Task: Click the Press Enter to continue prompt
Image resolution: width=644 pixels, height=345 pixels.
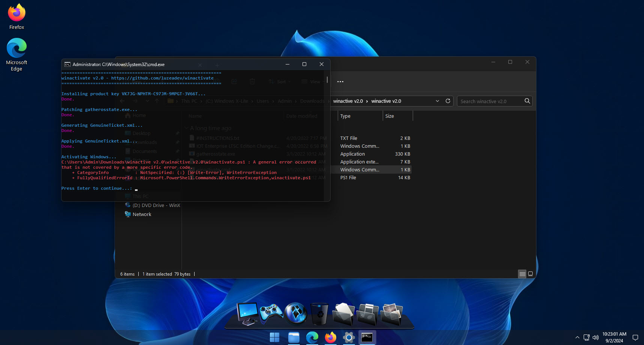Action: click(97, 189)
